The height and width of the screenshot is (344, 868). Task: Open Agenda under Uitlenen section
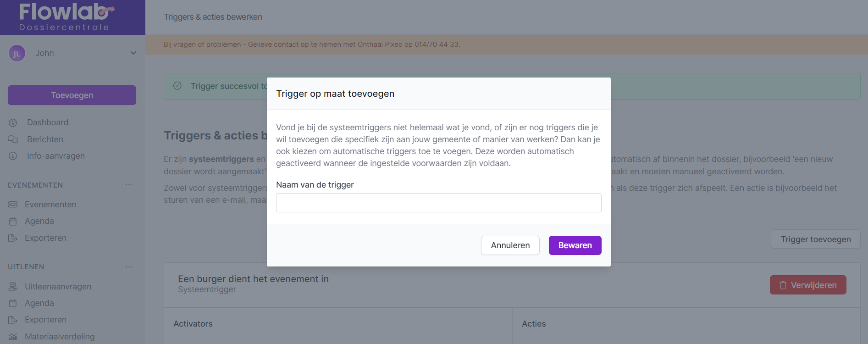point(39,303)
